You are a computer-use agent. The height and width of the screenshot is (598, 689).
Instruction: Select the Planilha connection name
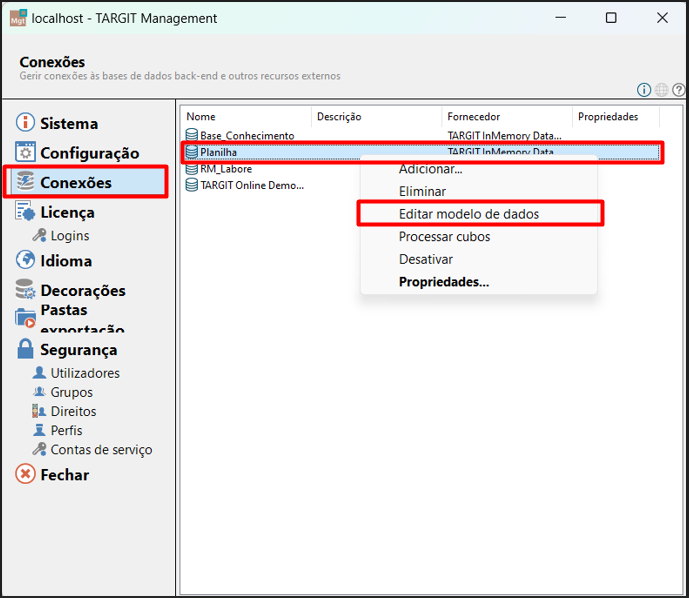(218, 152)
